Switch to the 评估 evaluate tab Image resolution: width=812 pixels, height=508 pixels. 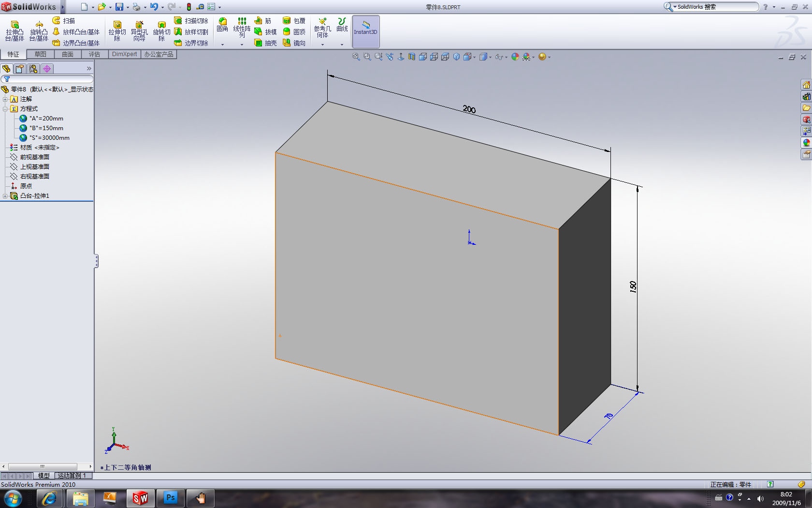(95, 54)
